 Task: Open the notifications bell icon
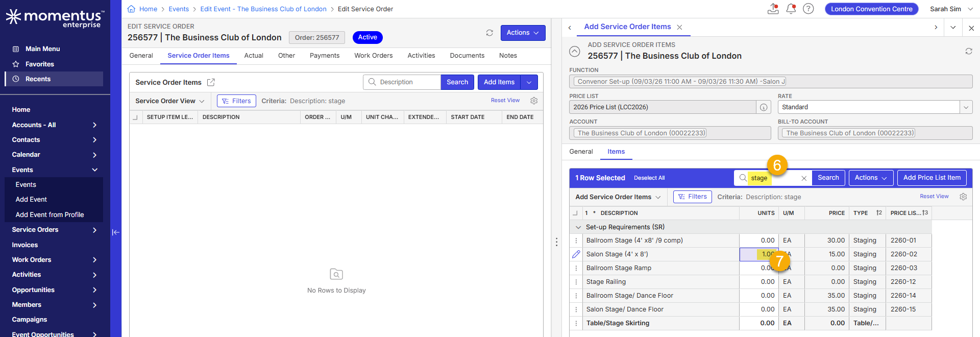[x=791, y=9]
